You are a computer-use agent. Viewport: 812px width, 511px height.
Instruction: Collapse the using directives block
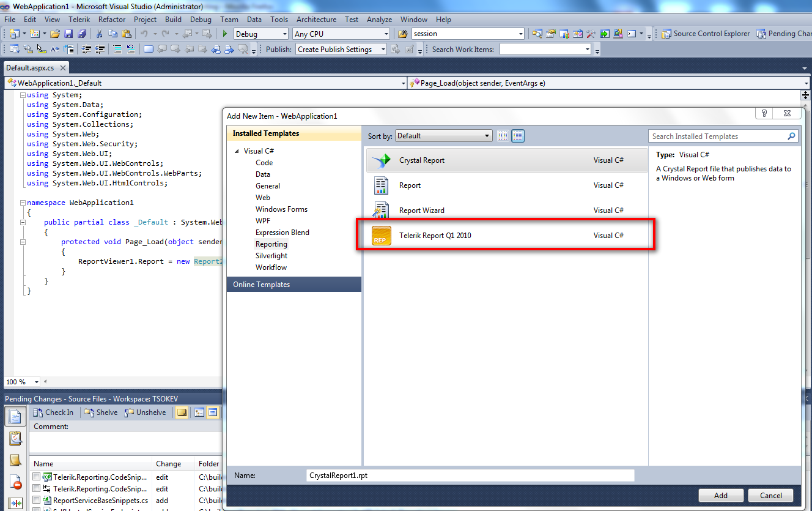23,95
